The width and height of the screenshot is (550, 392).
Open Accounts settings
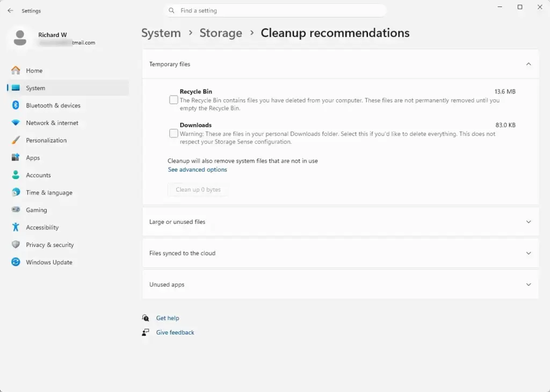68,175
